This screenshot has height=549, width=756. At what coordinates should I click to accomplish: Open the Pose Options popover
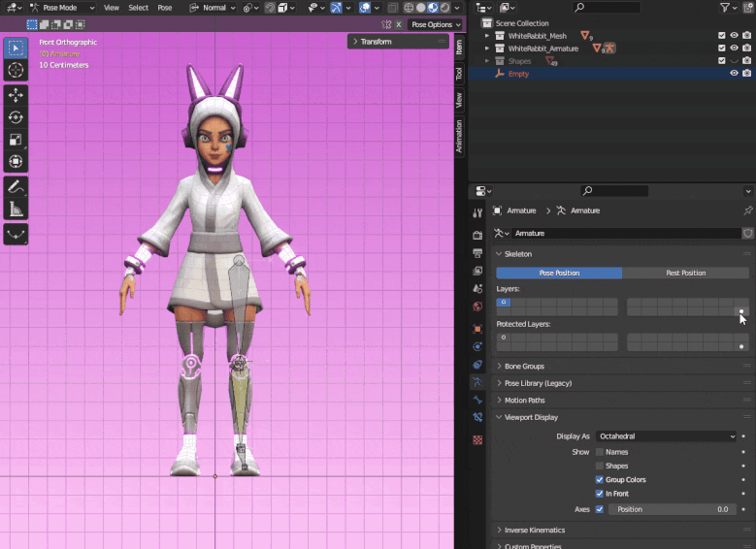pos(432,24)
